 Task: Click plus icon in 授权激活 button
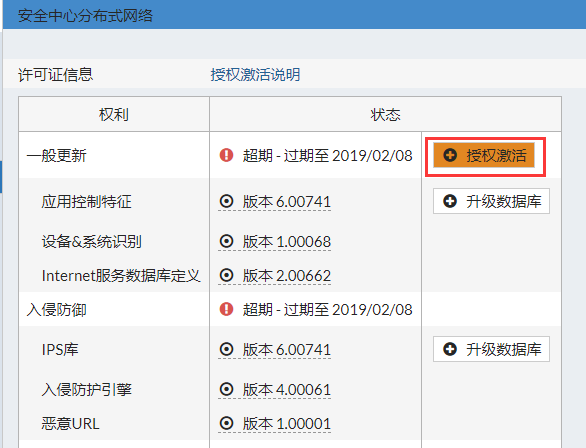(x=450, y=155)
